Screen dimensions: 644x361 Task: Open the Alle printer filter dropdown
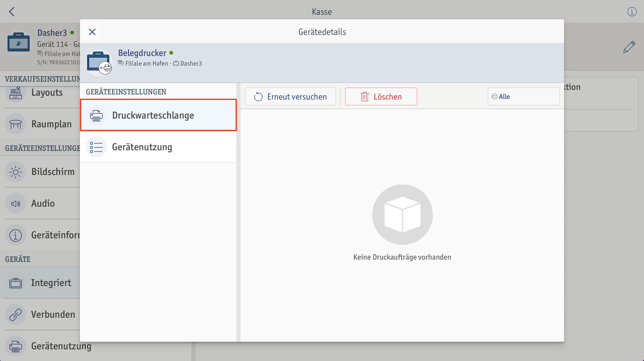click(x=524, y=96)
